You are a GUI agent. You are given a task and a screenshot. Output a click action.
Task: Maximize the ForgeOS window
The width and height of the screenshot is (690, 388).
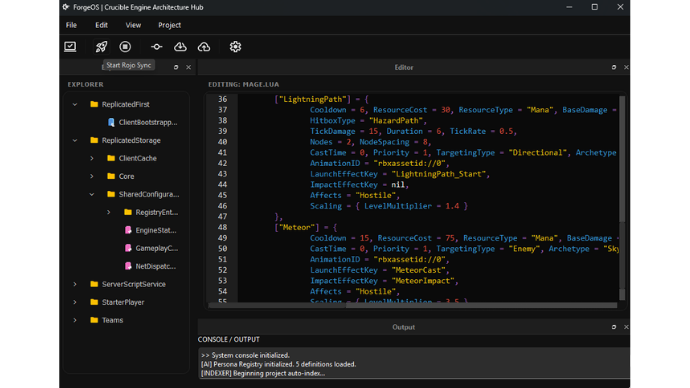point(595,7)
